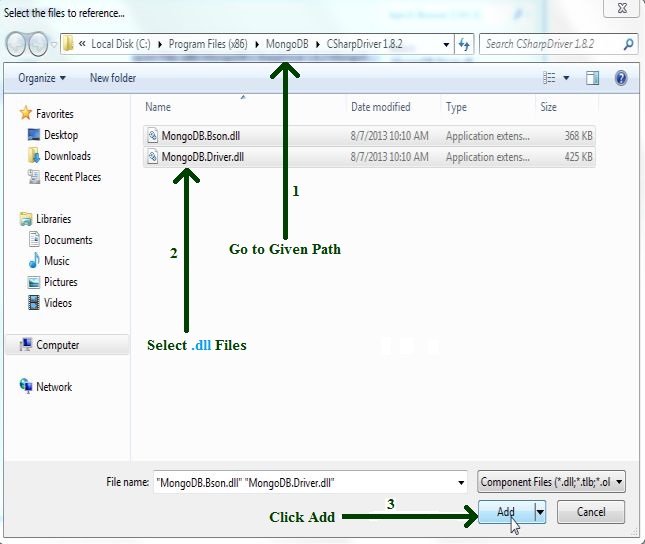This screenshot has width=645, height=544.
Task: Select the MongoDB.Driver.dll file
Action: click(x=369, y=157)
